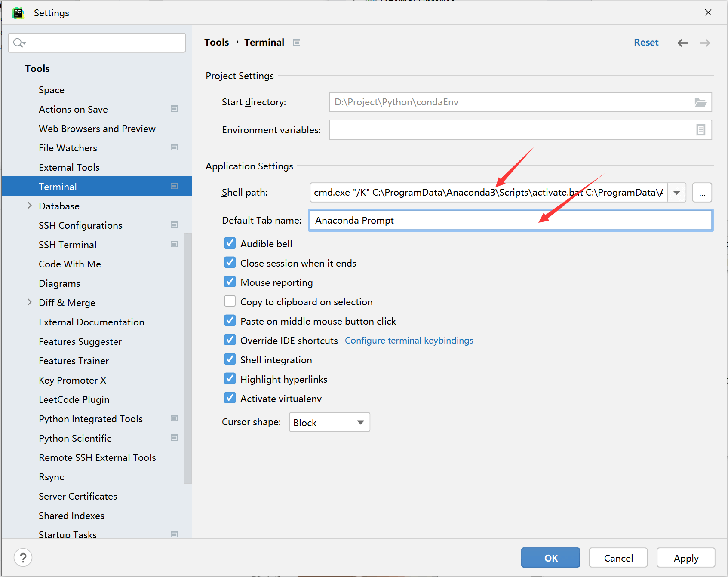Toggle Mouse reporting checkbox

[230, 282]
